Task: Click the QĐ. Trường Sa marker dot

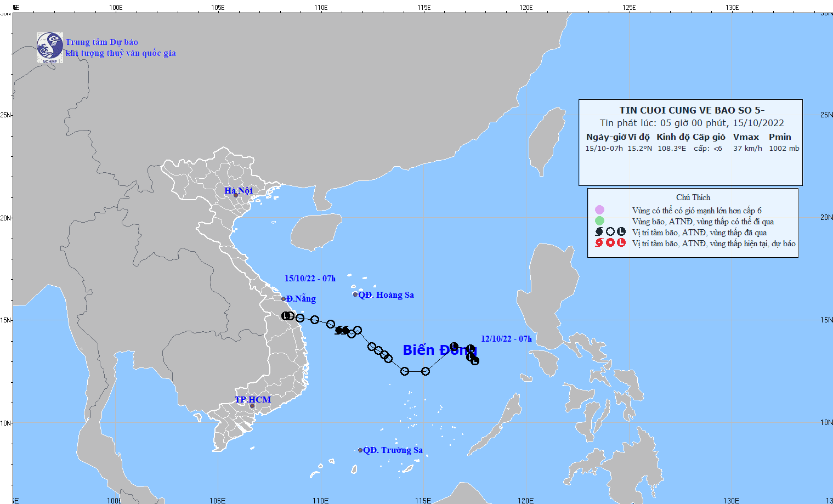Action: tap(360, 450)
